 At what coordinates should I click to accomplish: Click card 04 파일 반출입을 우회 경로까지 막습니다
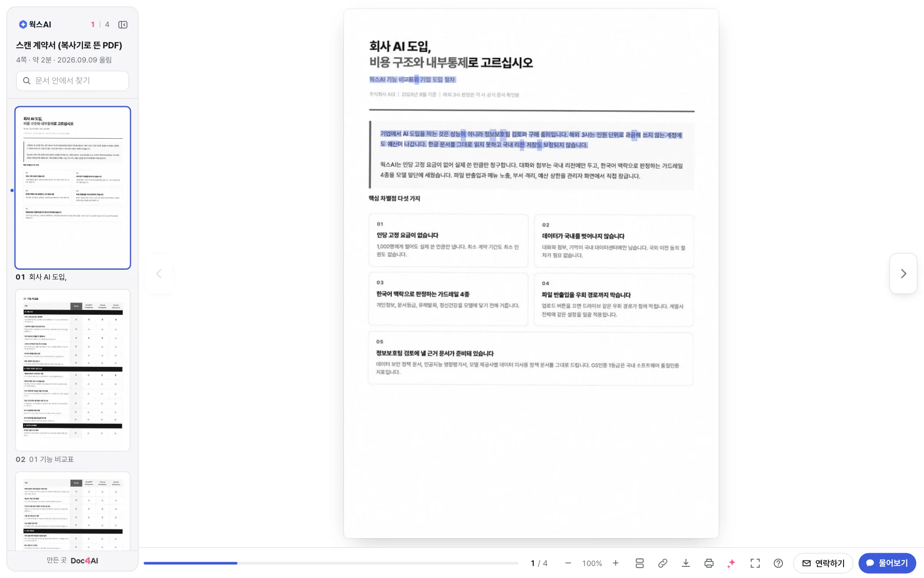tap(614, 300)
